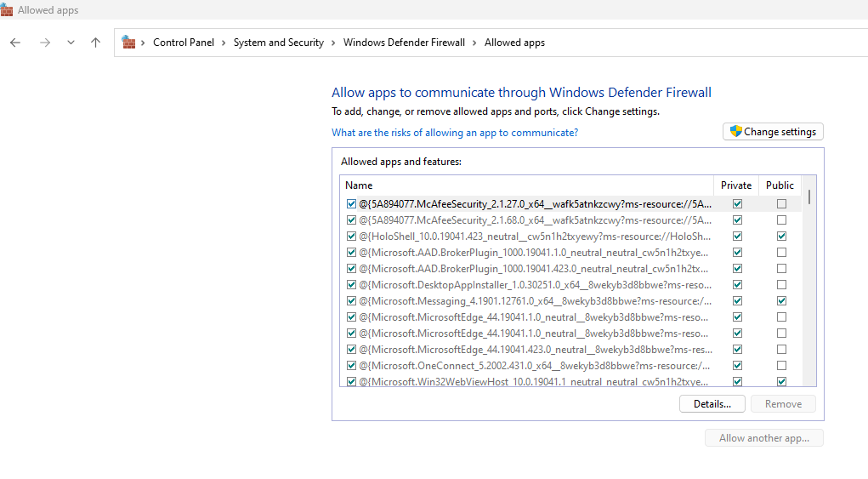Click the firewall icon in address bar

pyautogui.click(x=128, y=42)
